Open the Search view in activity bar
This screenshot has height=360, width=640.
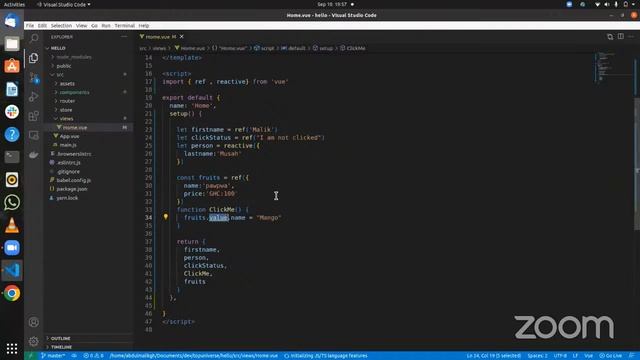(x=34, y=38)
